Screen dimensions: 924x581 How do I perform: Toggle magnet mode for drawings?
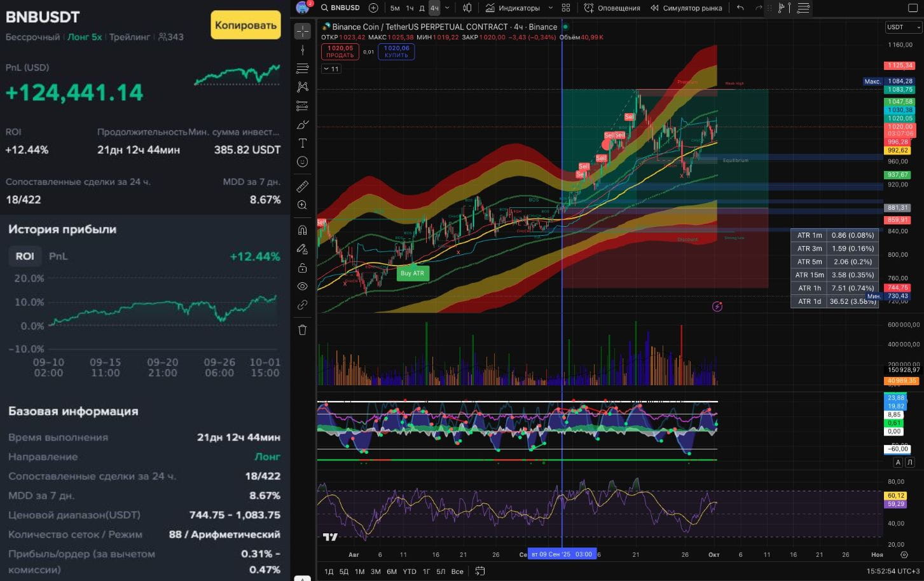coord(303,229)
